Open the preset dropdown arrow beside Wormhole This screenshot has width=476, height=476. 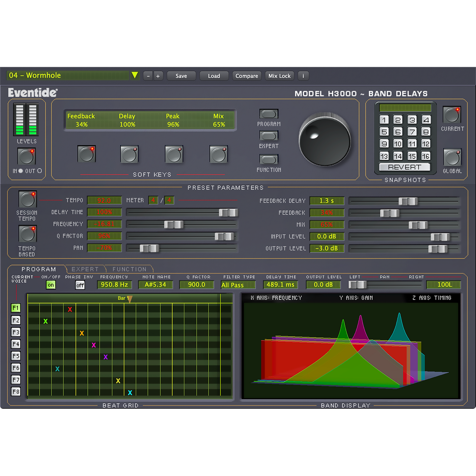point(135,75)
